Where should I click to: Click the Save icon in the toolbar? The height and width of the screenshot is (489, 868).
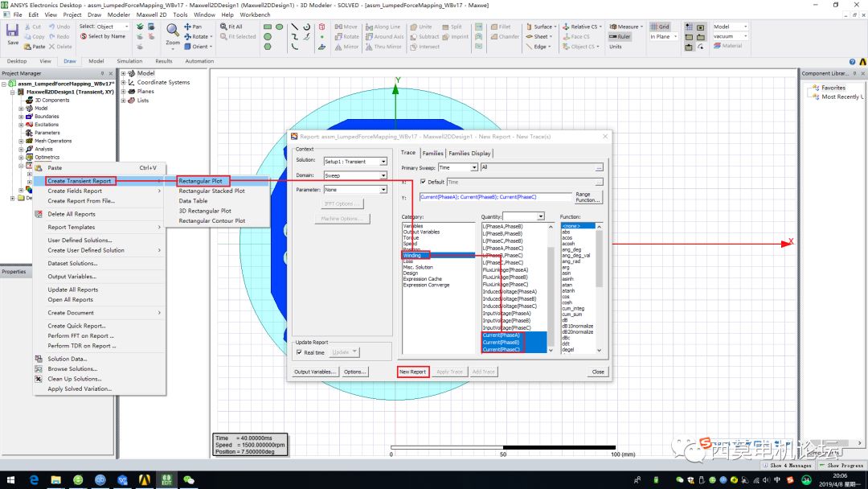pyautogui.click(x=12, y=31)
